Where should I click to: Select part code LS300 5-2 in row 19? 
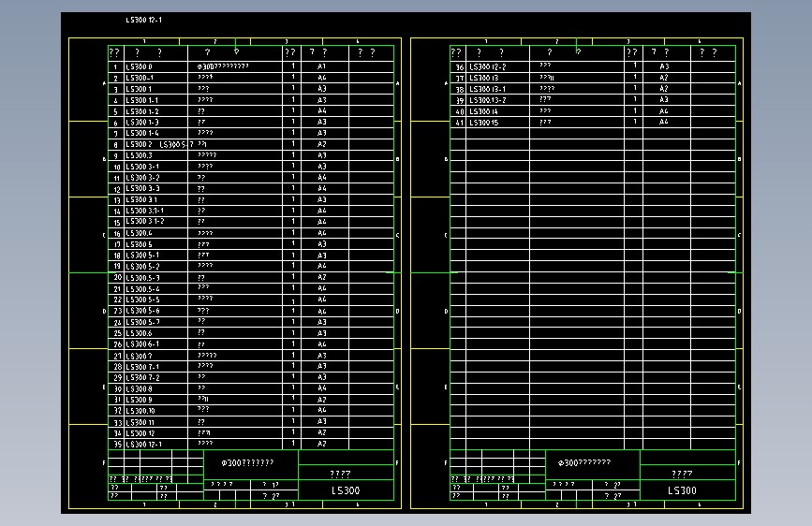143,267
